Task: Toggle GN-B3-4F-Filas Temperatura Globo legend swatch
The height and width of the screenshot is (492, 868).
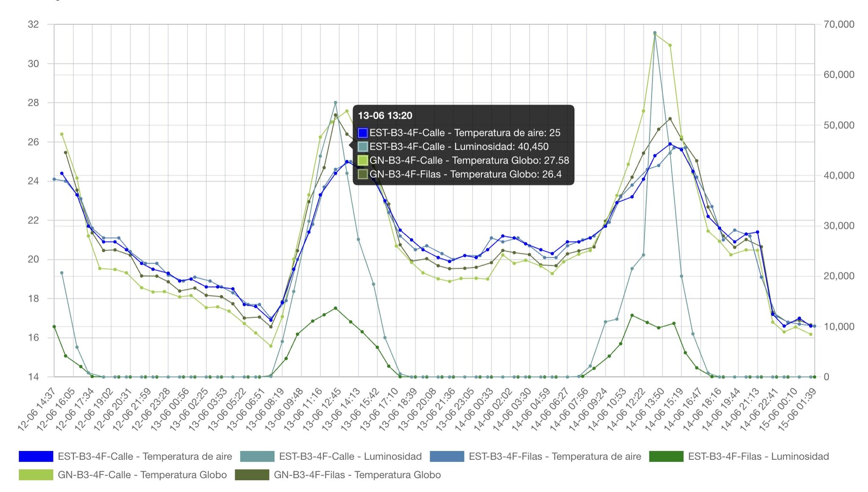Action: [x=252, y=475]
